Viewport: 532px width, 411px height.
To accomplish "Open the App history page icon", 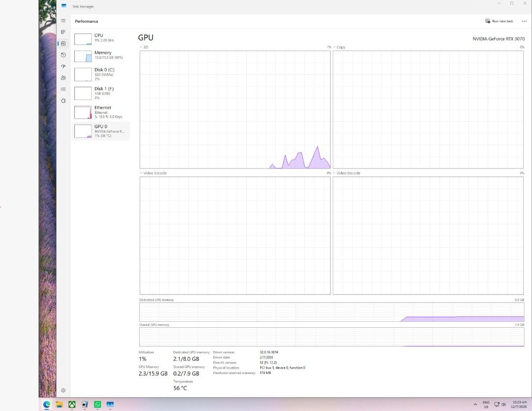I will (63, 55).
